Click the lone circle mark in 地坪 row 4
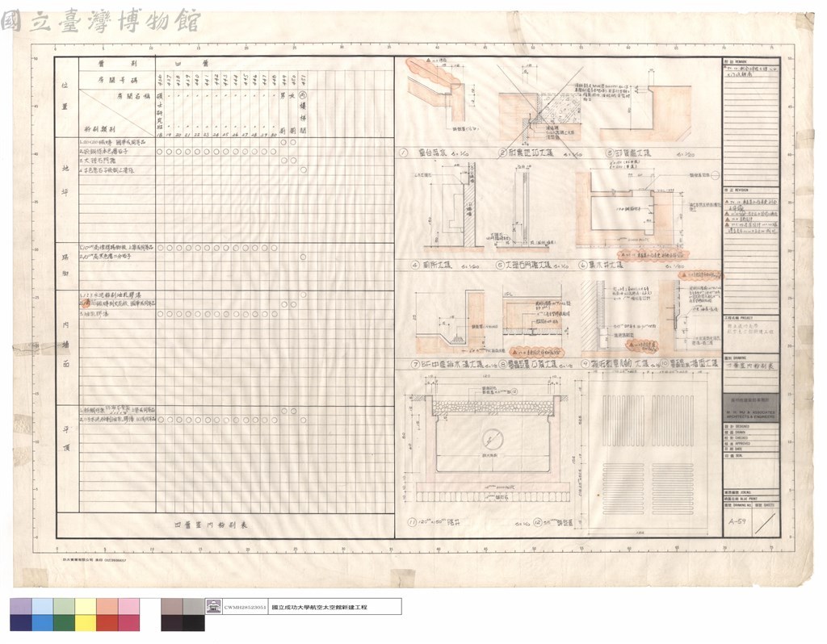This screenshot has height=644, width=827. (304, 169)
